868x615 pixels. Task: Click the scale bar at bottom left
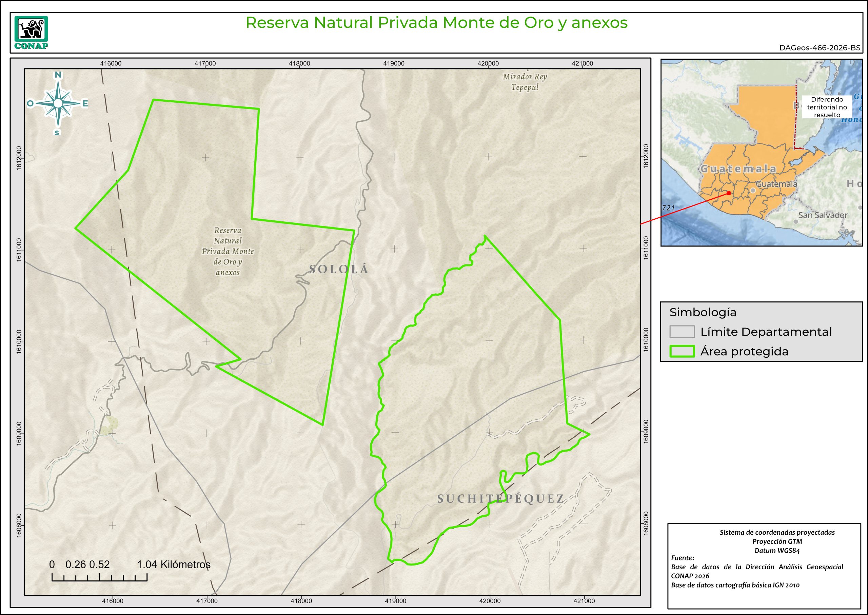click(99, 577)
